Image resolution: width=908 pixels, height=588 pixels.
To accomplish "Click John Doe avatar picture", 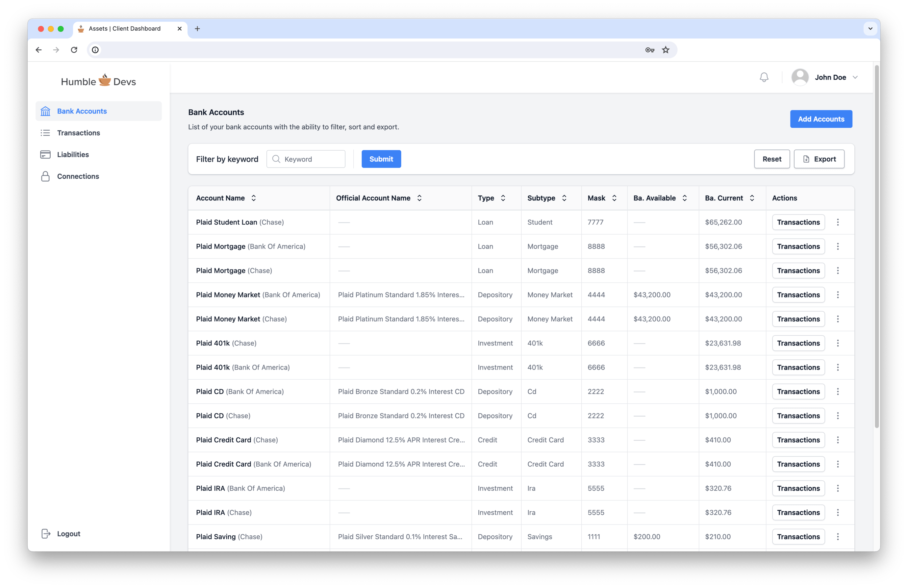I will point(800,77).
